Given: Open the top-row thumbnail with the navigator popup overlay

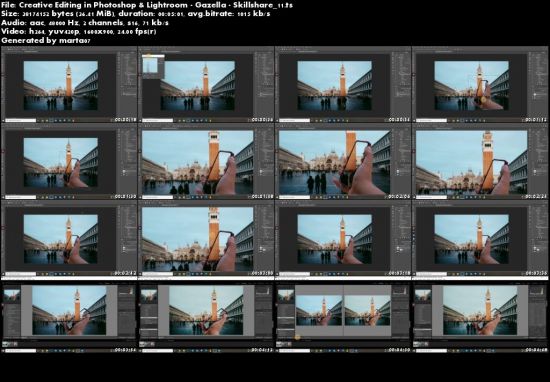Looking at the screenshot, I should pos(206,85).
